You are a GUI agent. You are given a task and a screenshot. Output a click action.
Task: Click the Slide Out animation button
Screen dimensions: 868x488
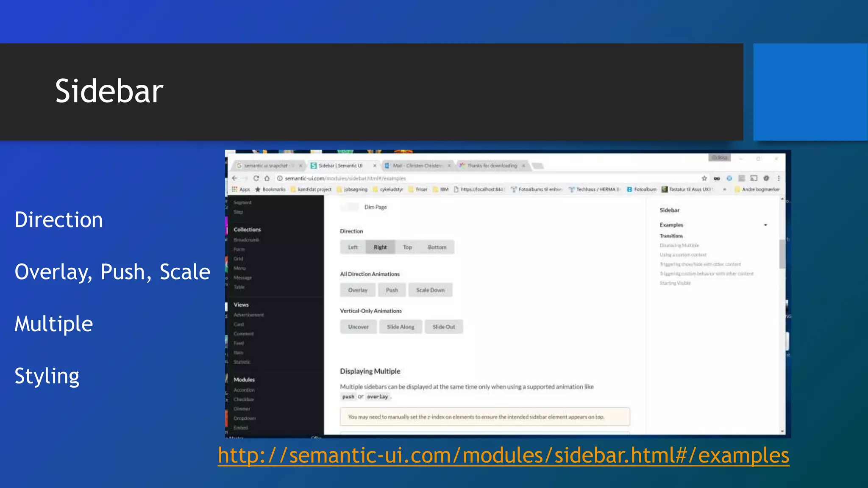point(444,327)
